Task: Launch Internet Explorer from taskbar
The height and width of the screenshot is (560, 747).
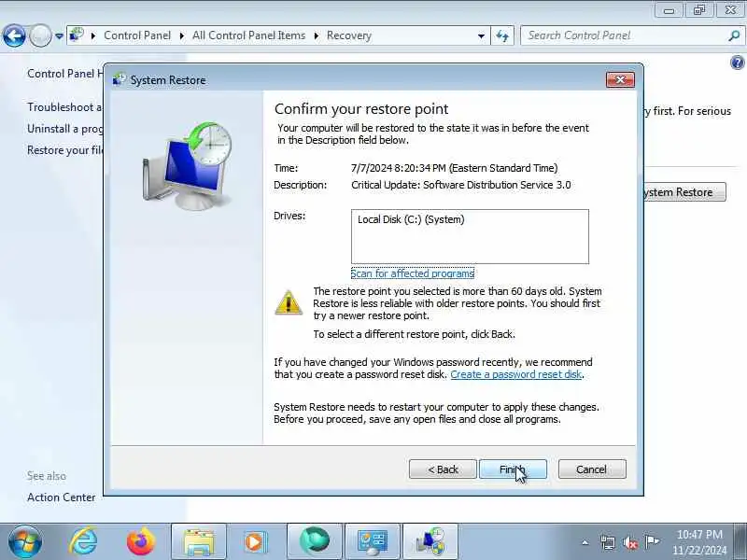Action: click(x=83, y=542)
